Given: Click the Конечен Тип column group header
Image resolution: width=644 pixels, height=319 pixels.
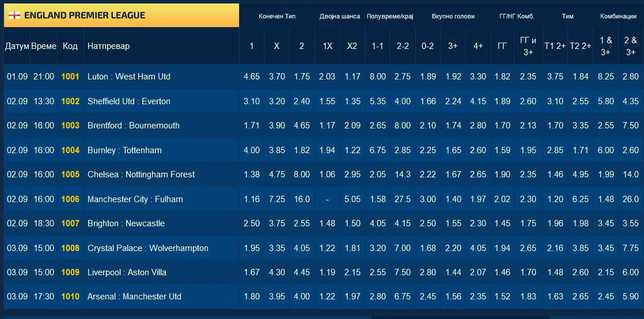Looking at the screenshot, I should point(277,16).
